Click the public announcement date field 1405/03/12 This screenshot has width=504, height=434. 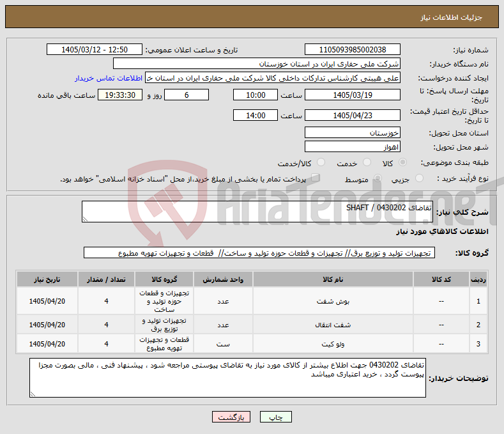coord(95,50)
